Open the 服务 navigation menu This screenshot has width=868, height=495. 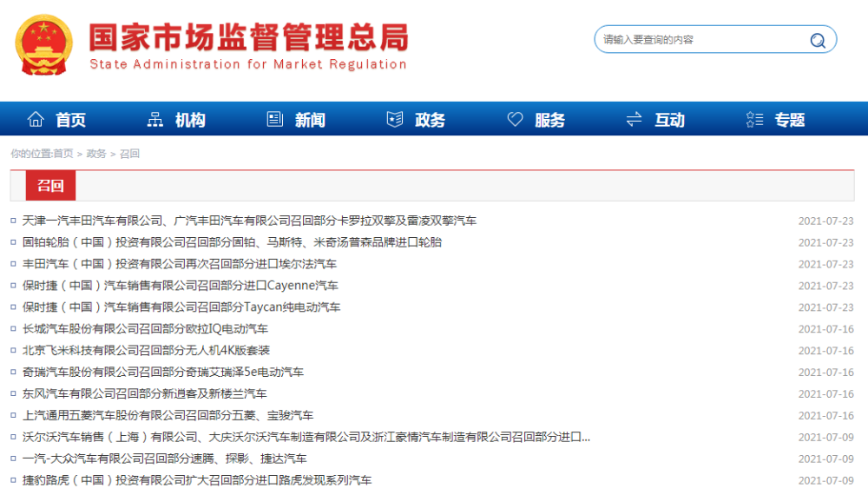(549, 120)
